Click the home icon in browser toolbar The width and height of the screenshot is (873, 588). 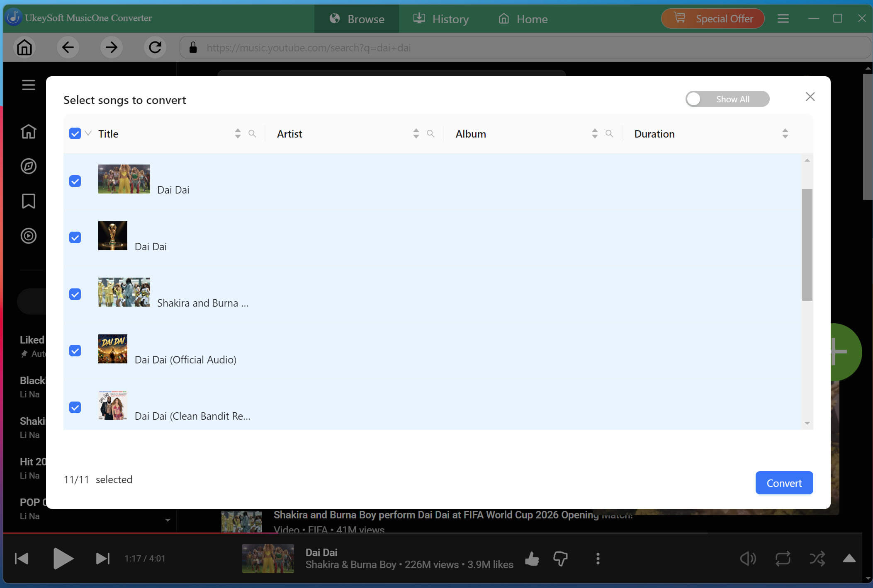(x=24, y=47)
